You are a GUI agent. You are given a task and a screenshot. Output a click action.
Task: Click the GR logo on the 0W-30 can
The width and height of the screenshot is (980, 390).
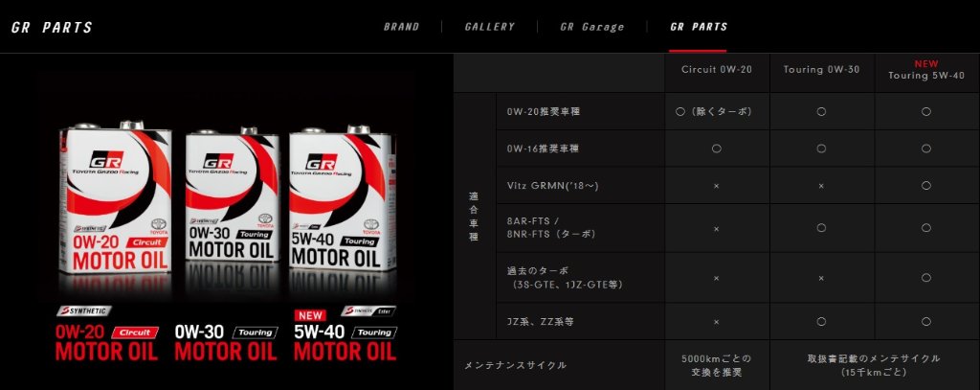coord(218,161)
